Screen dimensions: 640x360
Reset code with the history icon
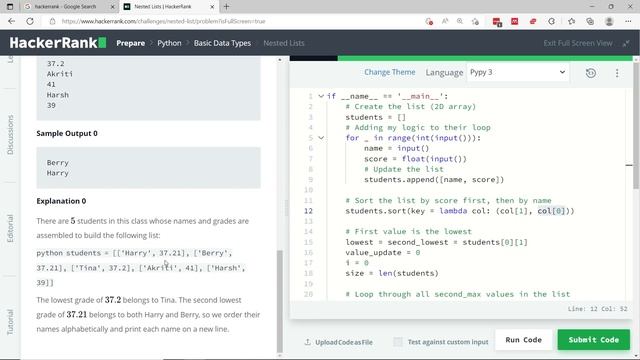[x=591, y=73]
